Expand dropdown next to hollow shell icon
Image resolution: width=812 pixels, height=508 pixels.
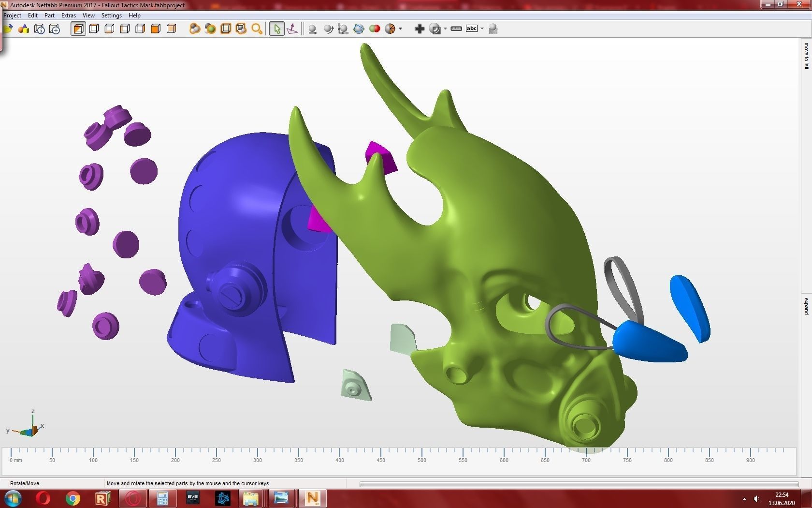point(445,29)
